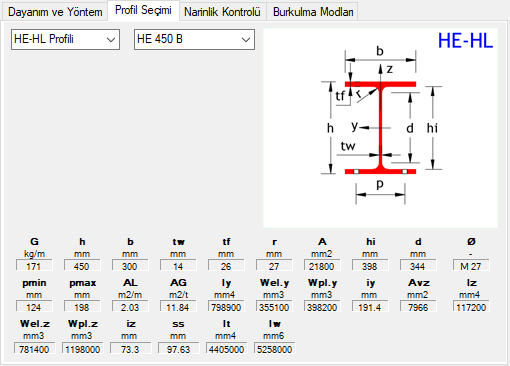Click the blue HE-HL title text
Screen dimensions: 510x366
[x=465, y=41]
